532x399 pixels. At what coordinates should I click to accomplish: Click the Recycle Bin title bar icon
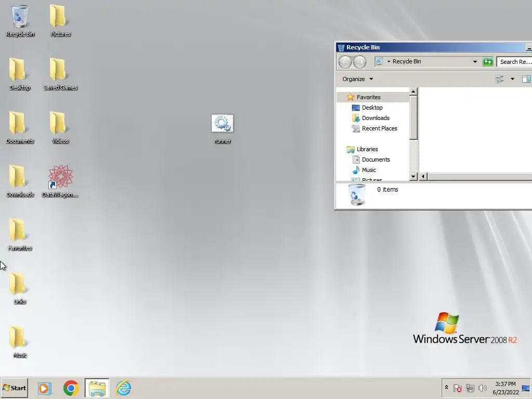[341, 47]
